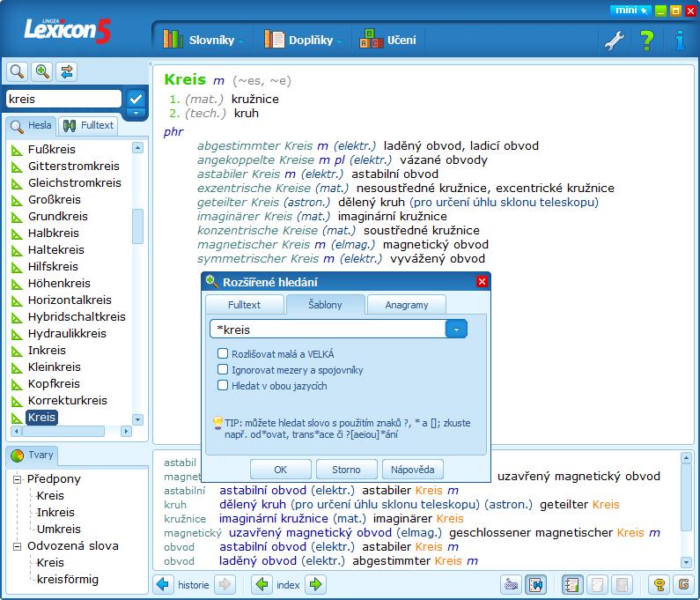The image size is (700, 600).
Task: Switch to mini mode
Action: click(630, 11)
